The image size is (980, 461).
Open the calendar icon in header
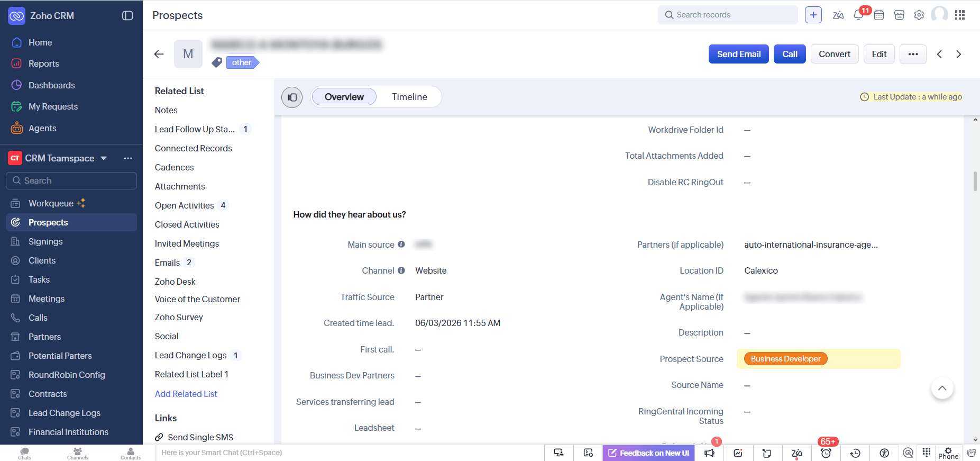point(879,15)
